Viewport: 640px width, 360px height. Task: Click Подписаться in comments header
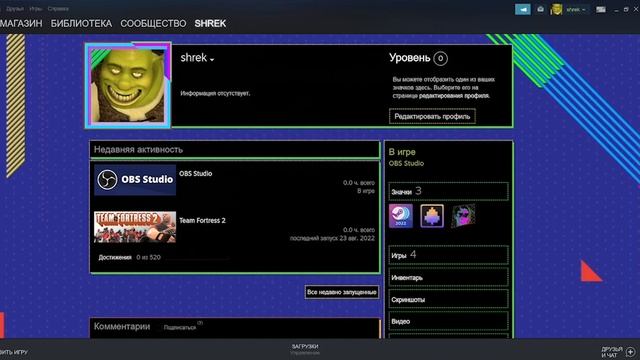coord(180,327)
